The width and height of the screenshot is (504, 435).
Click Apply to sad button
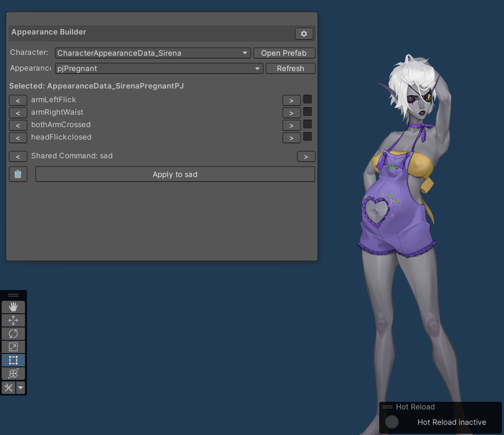tap(175, 174)
